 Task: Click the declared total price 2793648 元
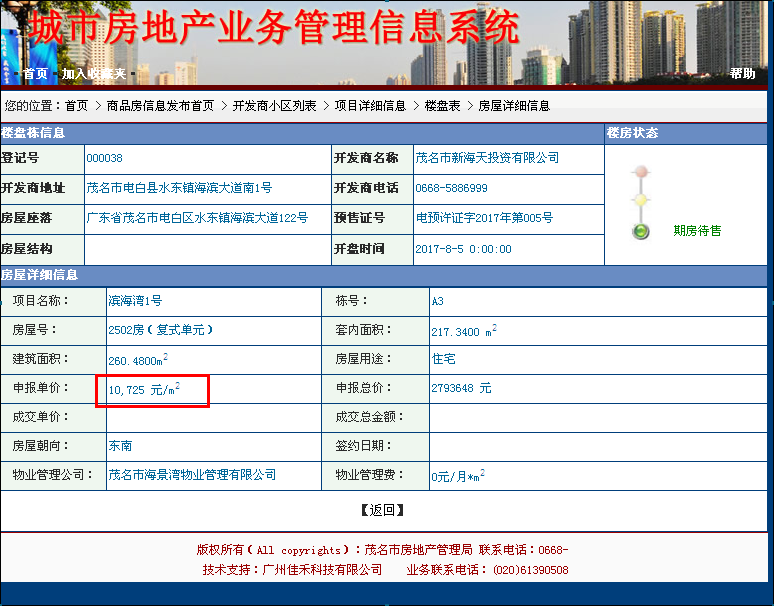pyautogui.click(x=461, y=388)
